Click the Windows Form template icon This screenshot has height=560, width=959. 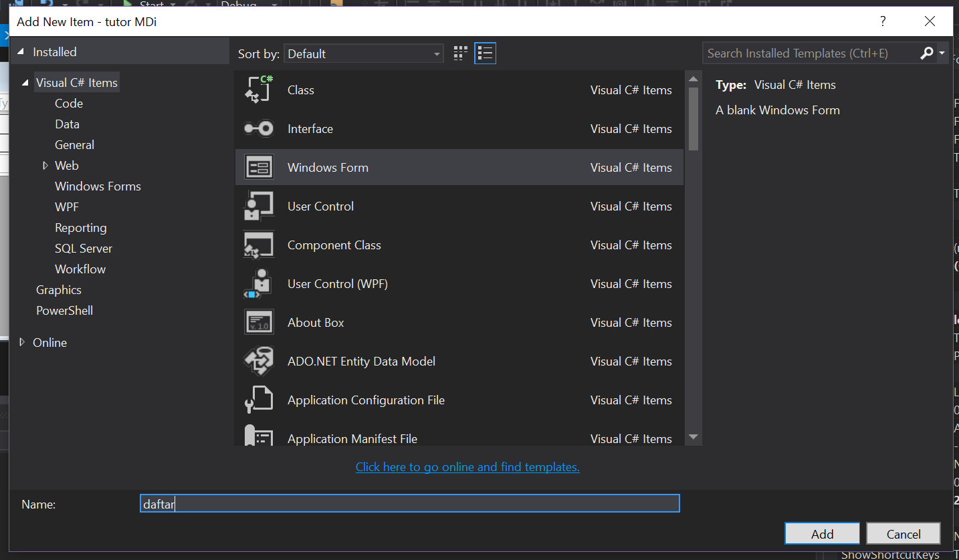point(259,167)
